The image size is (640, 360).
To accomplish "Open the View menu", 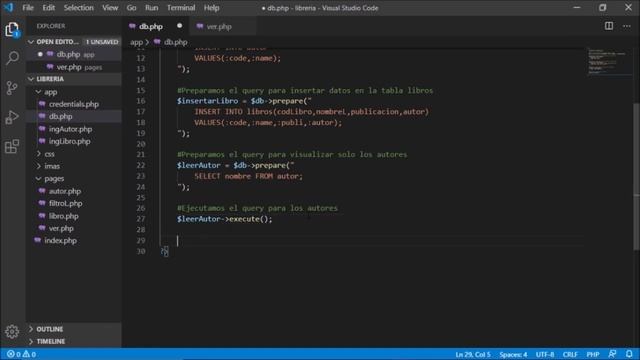I will pos(110,8).
